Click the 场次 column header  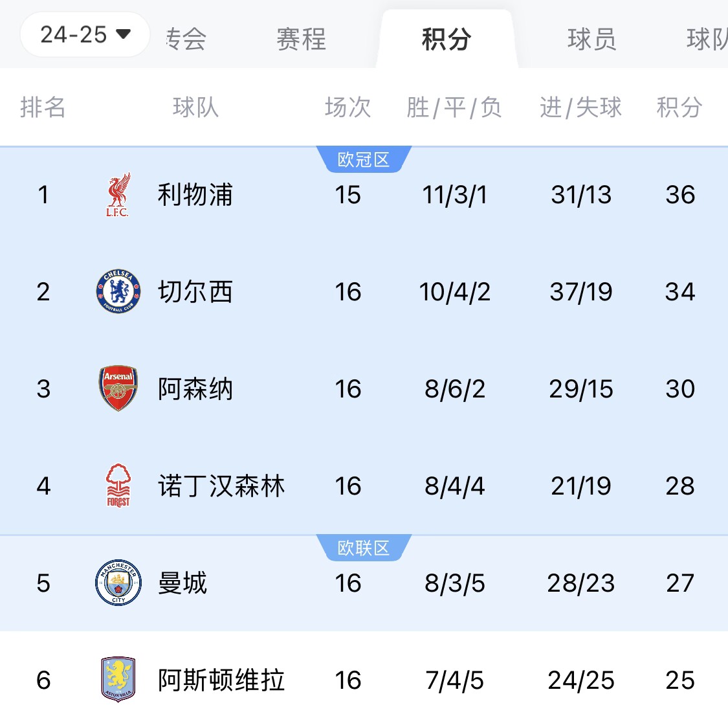pyautogui.click(x=347, y=107)
